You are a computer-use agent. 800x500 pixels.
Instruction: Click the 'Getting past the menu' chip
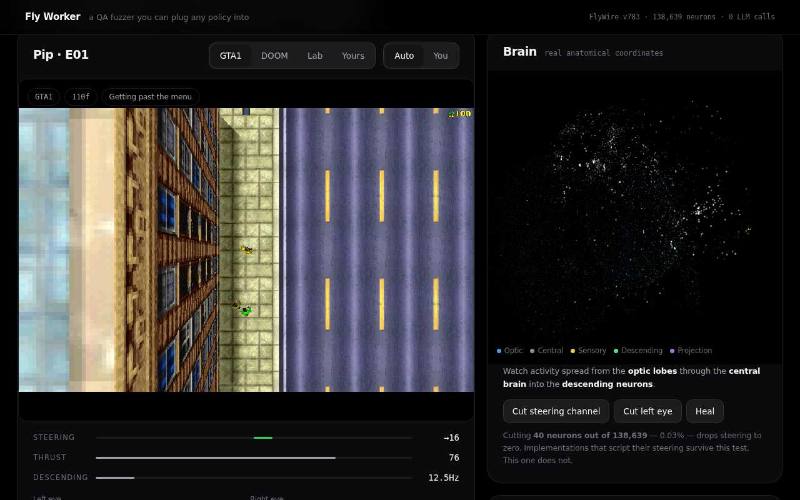(x=150, y=96)
